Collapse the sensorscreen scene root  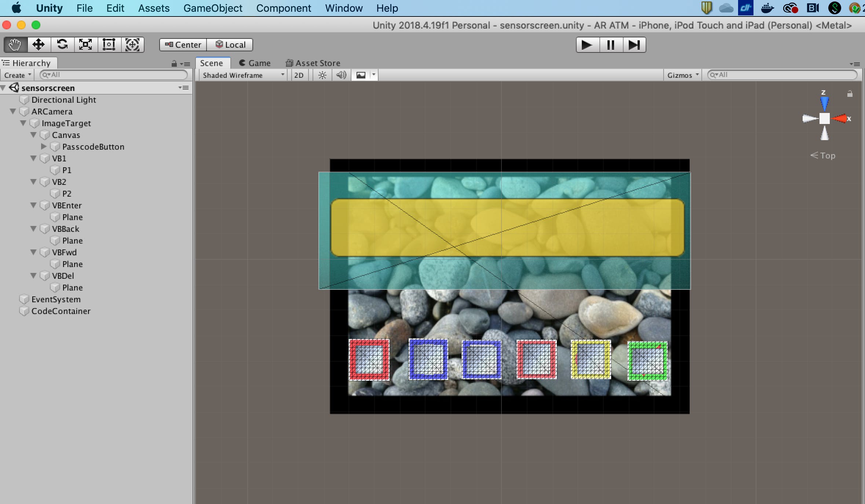(x=3, y=88)
